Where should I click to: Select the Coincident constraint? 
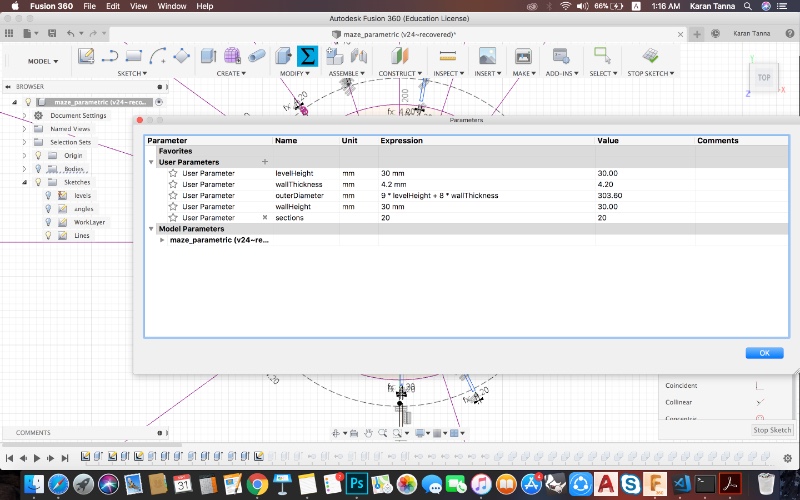pyautogui.click(x=681, y=386)
